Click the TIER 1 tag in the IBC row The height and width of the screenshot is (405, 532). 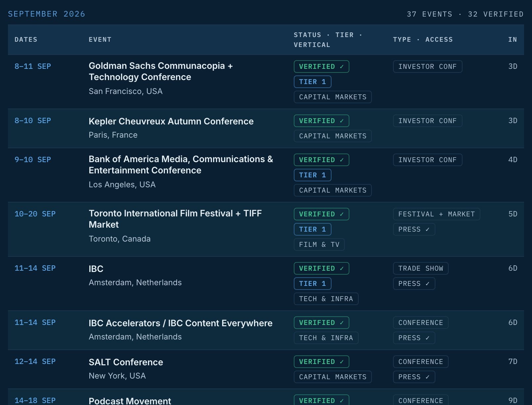tap(312, 284)
